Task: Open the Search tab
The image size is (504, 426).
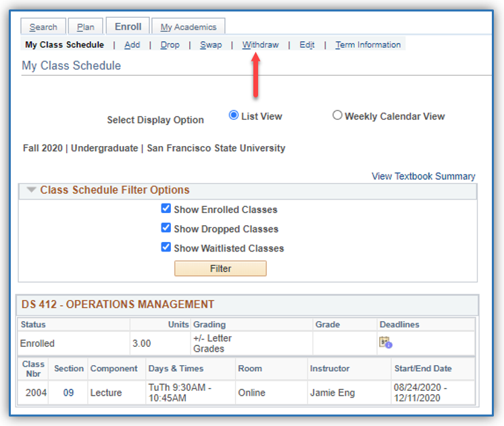Action: point(43,26)
